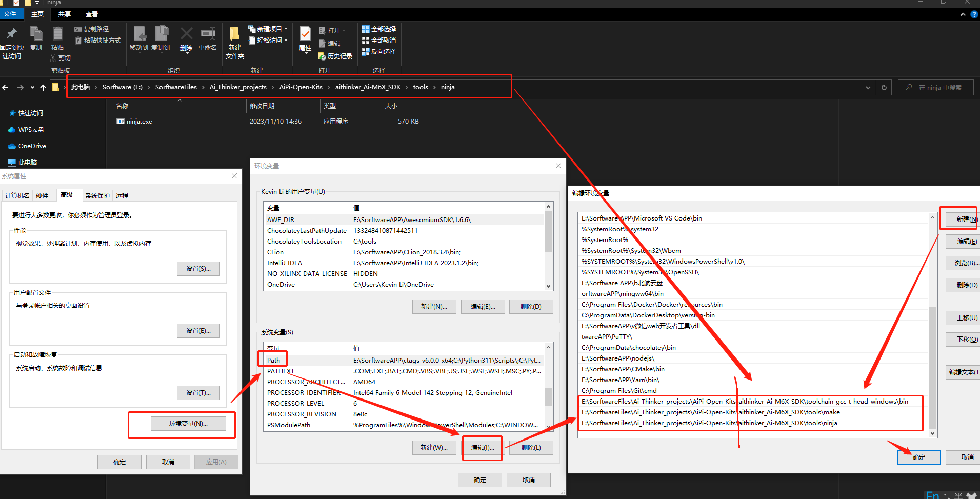
Task: Click the blue Help question mark icon
Action: (974, 14)
